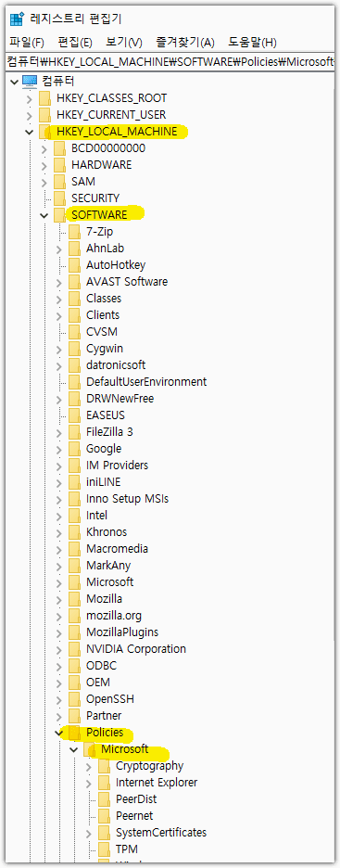Screen dimensions: 340x868
Task: Expand the HKEY_CURRENT_USER key
Action: point(29,116)
